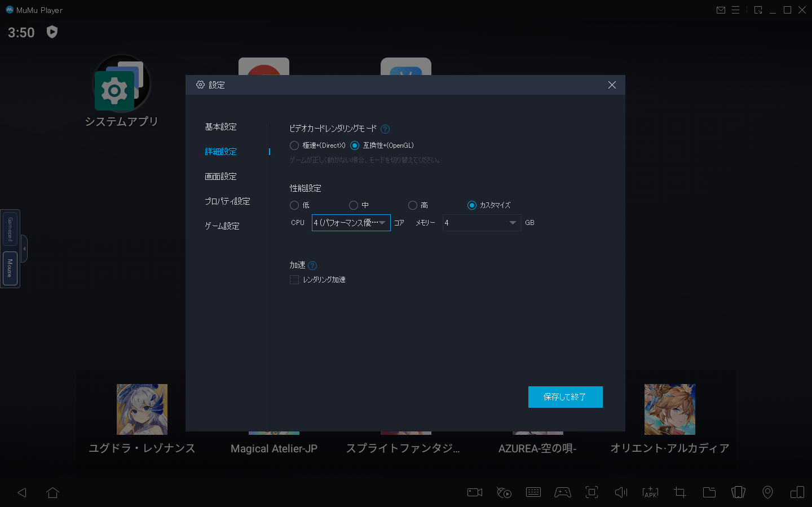812x507 pixels.
Task: Click the Magical Atelier-JP app label
Action: click(x=274, y=449)
